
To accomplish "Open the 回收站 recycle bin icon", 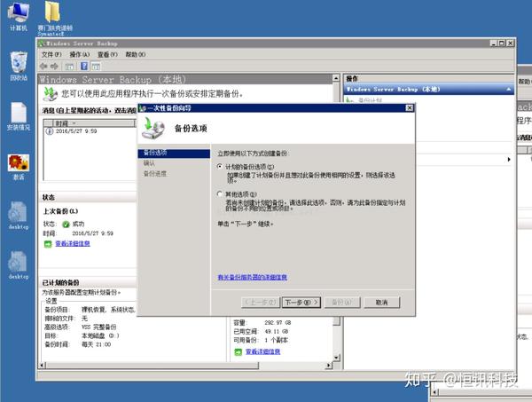I will click(x=19, y=67).
